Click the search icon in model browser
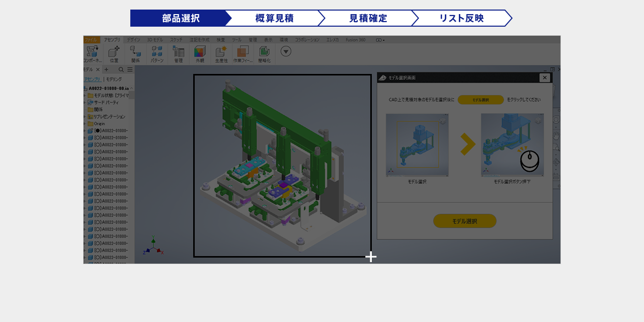The height and width of the screenshot is (322, 644). pyautogui.click(x=121, y=69)
